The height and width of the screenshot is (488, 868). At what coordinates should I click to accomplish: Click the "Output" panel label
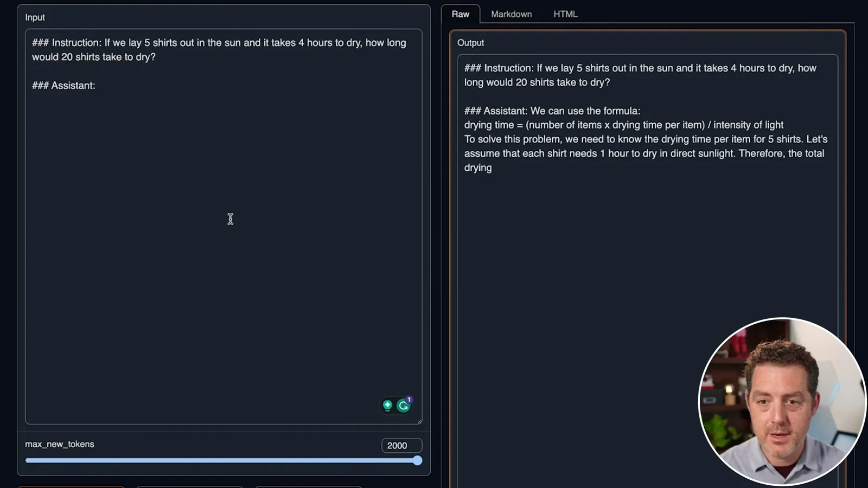click(x=470, y=43)
